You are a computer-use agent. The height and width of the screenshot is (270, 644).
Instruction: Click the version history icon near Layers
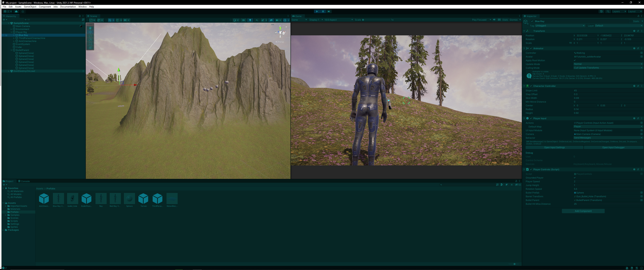pyautogui.click(x=602, y=11)
